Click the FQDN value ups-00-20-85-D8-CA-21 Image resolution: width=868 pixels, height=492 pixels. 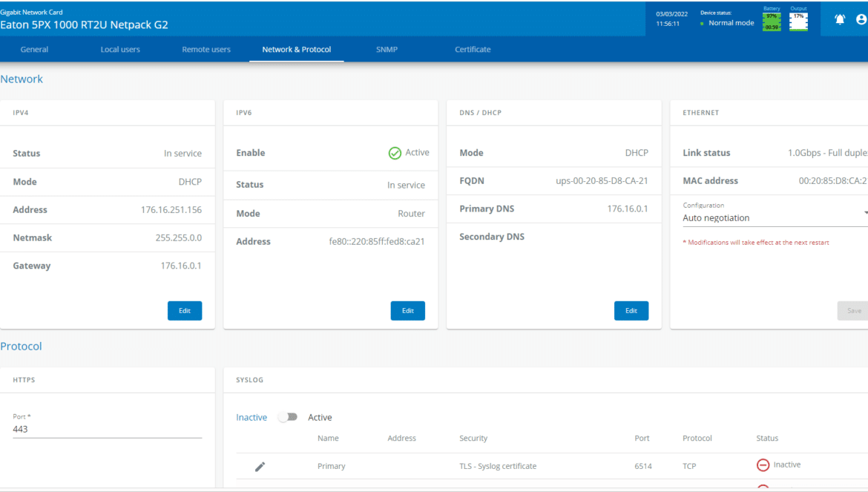(x=602, y=180)
